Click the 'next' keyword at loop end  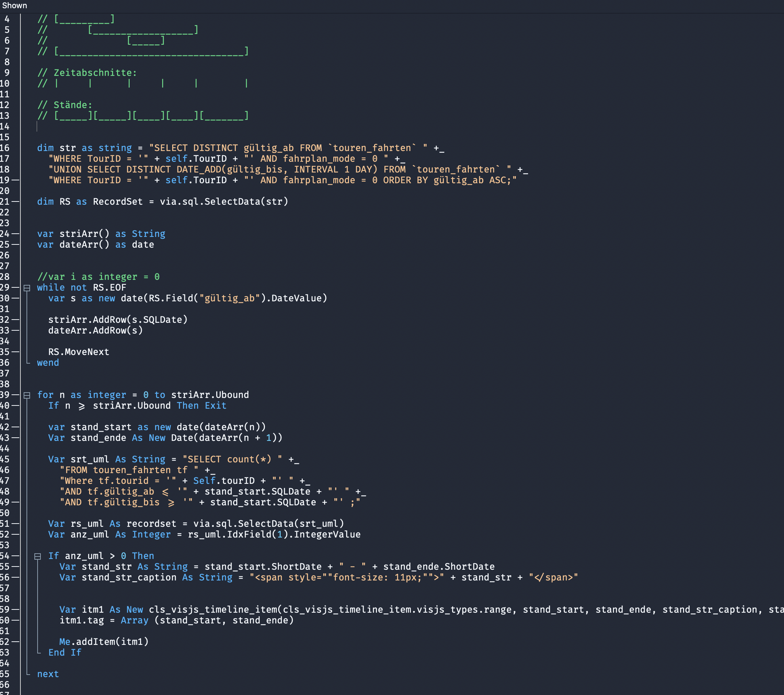[x=48, y=674]
